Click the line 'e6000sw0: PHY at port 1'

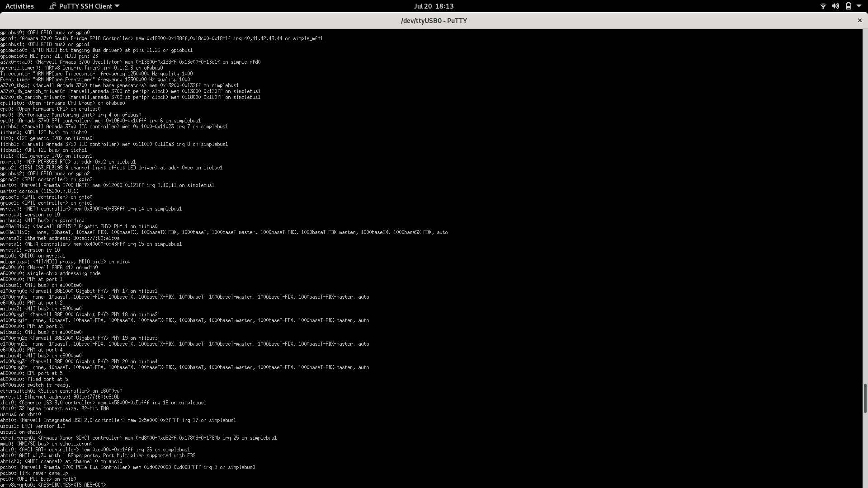point(31,279)
